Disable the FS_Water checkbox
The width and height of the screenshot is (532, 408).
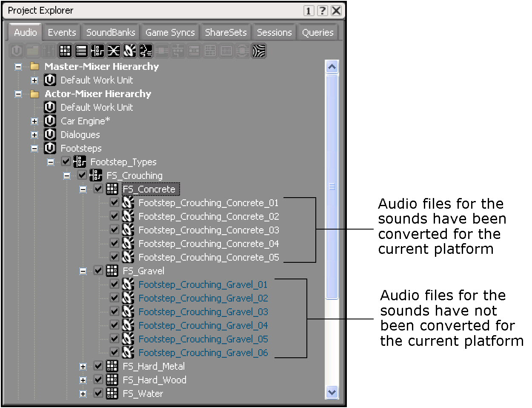[x=98, y=393]
